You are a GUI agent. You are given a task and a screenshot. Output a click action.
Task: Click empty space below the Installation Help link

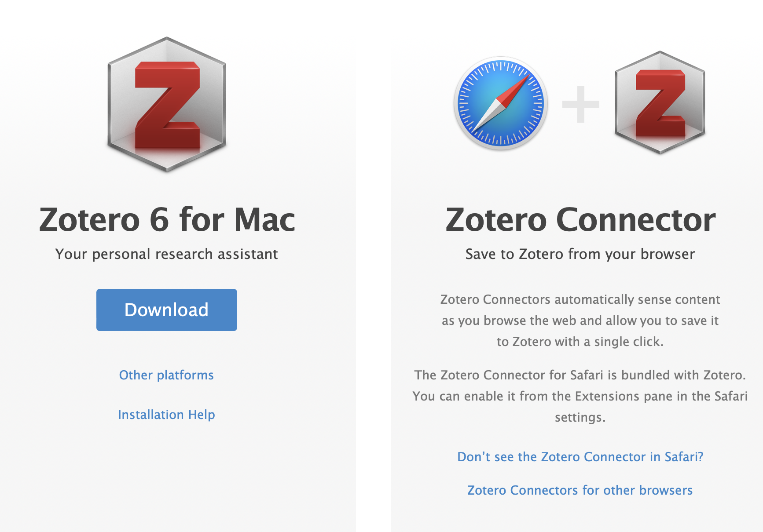(166, 475)
